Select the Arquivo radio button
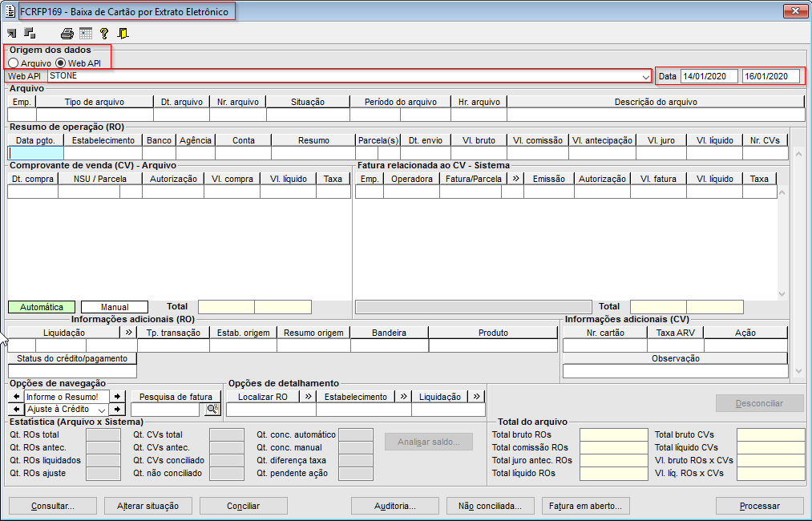 click(14, 63)
